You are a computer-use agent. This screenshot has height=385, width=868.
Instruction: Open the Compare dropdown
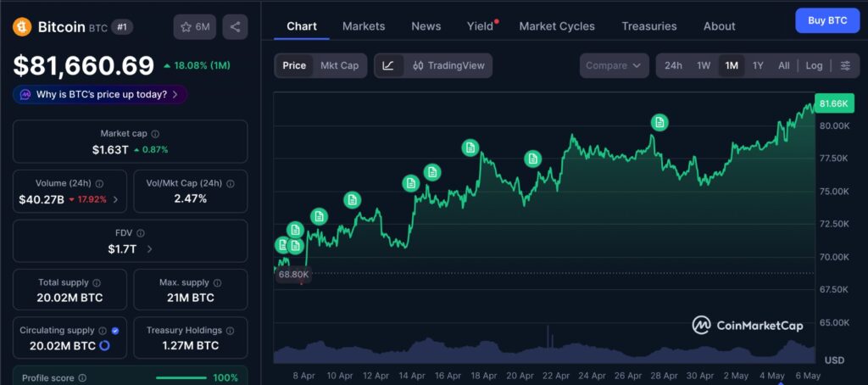614,65
